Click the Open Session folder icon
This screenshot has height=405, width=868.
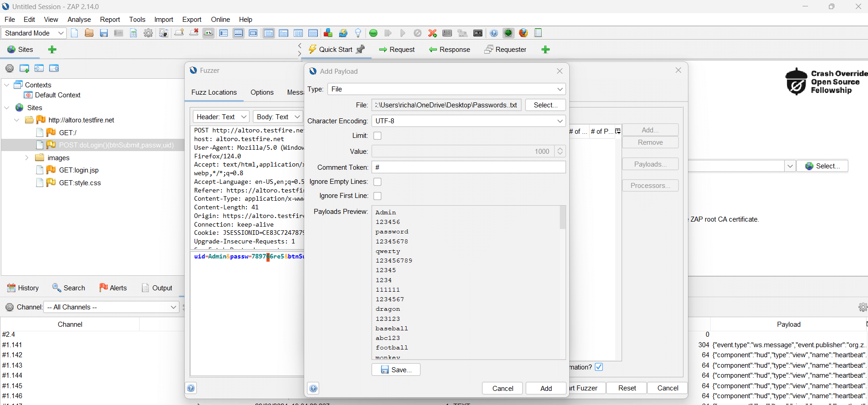89,33
